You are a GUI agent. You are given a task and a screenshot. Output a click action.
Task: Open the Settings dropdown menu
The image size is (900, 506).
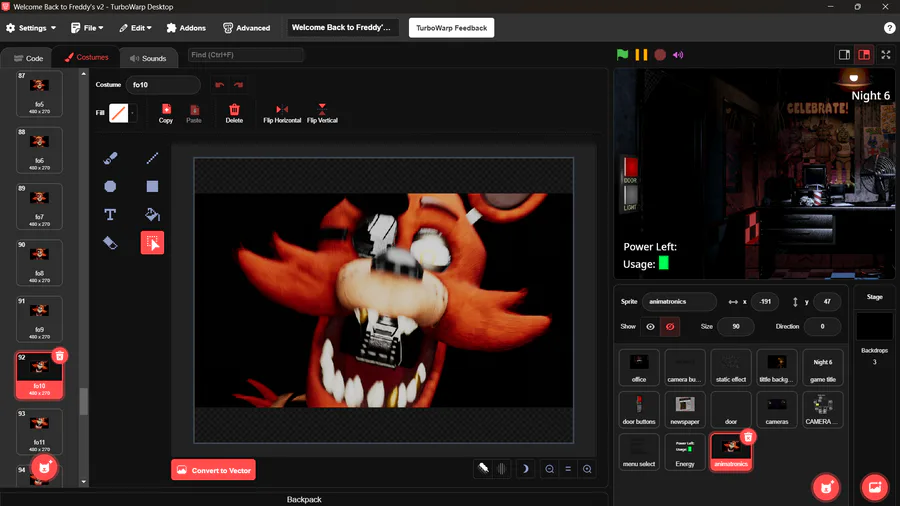click(31, 28)
